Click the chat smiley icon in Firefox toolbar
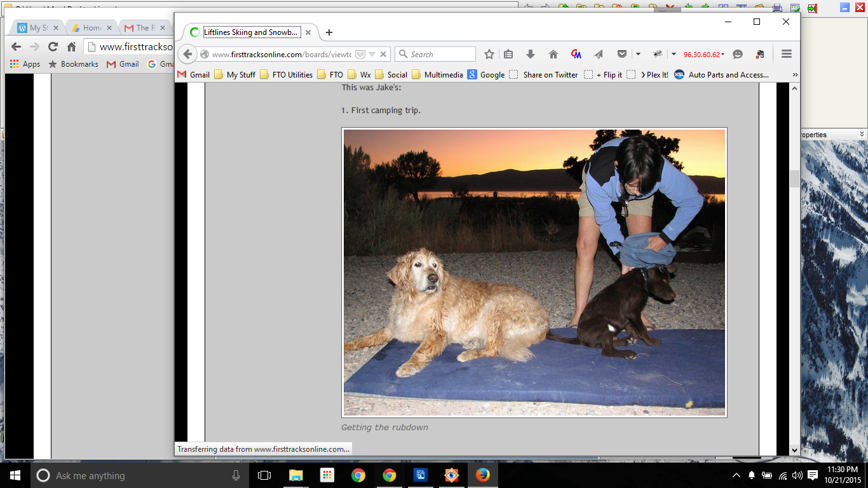 click(738, 54)
